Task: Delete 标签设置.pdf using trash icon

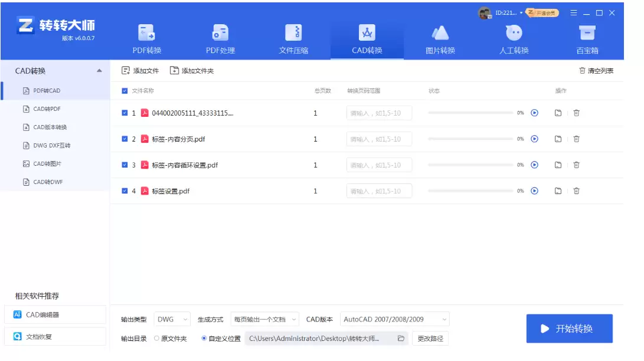Action: 576,191
